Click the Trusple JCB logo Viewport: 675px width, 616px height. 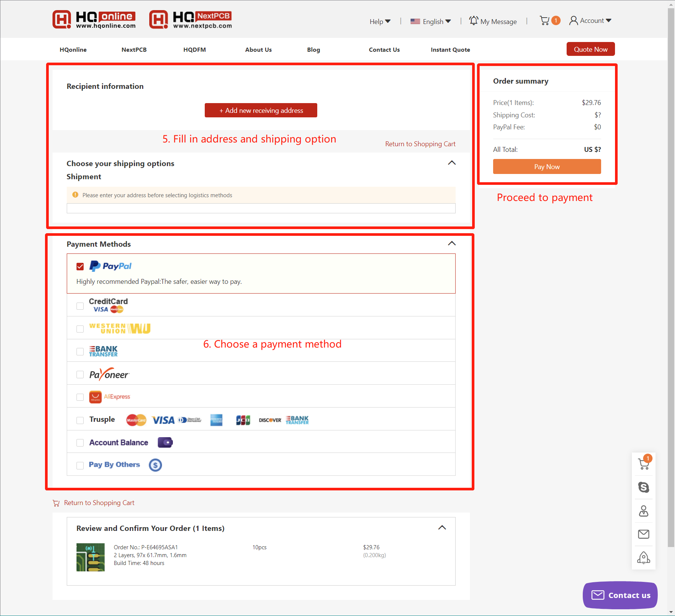[x=243, y=420]
